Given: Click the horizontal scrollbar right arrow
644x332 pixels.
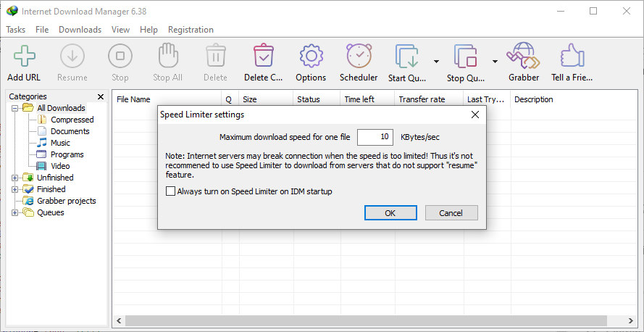Looking at the screenshot, I should (x=630, y=320).
